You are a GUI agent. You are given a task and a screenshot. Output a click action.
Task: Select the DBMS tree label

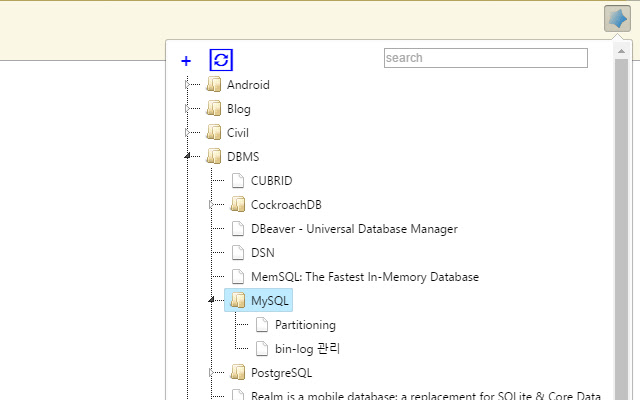tap(243, 157)
